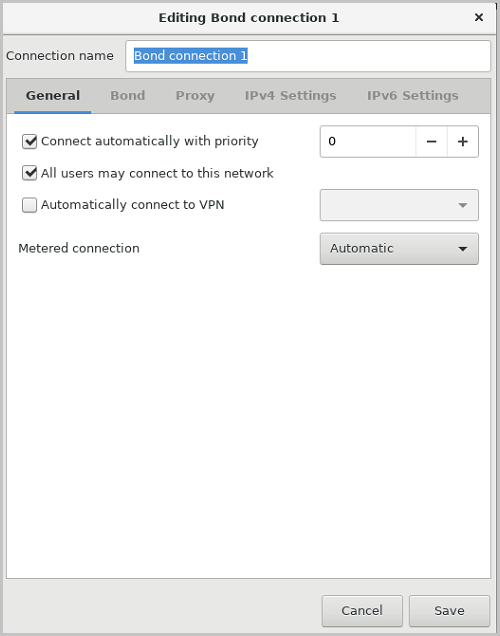Image resolution: width=500 pixels, height=636 pixels.
Task: Decrease priority with the minus button
Action: coord(431,142)
